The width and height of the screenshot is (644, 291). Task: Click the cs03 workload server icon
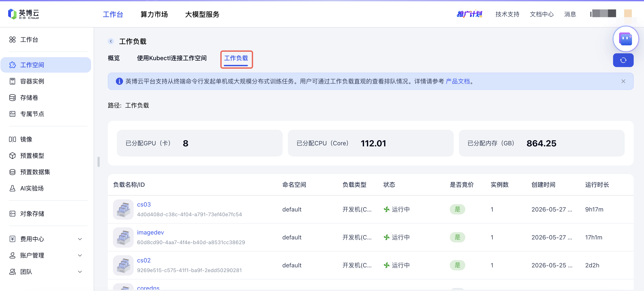click(123, 209)
